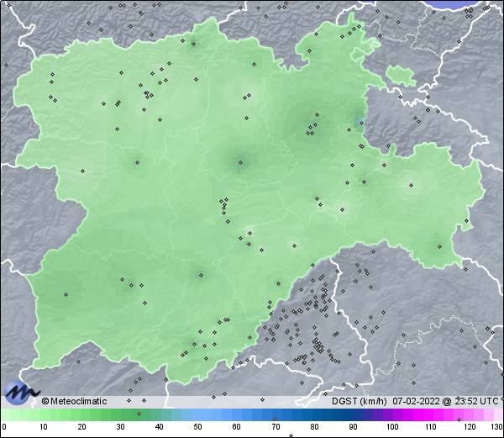This screenshot has width=504, height=438.
Task: Click the station marker overlapping the scale near 35
Action: point(139,414)
